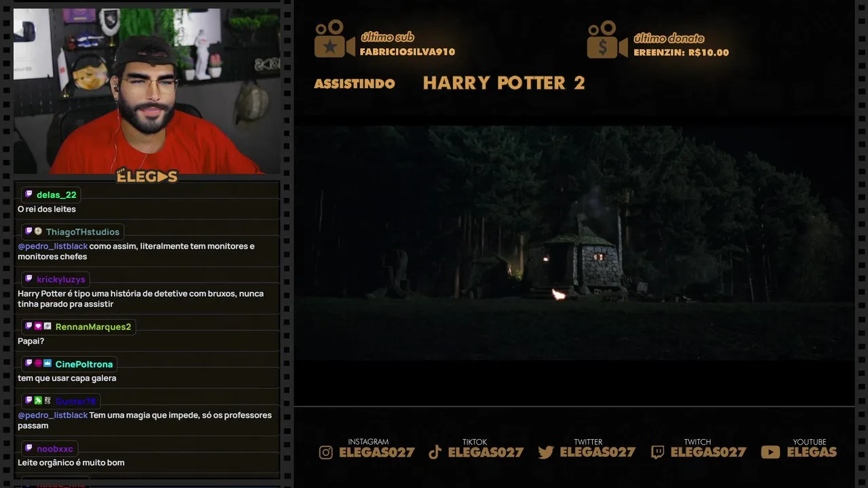Click the ELEGAS logo under webcam
Screen dimensions: 868x488
point(147,176)
